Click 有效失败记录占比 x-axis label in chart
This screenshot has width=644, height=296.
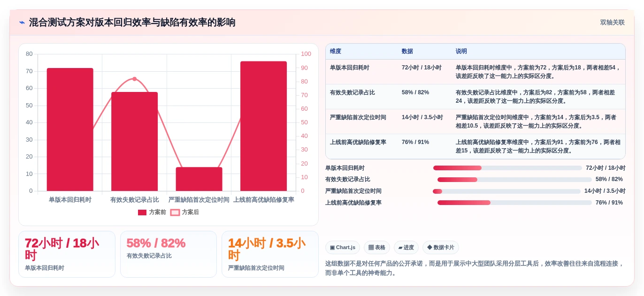click(134, 200)
